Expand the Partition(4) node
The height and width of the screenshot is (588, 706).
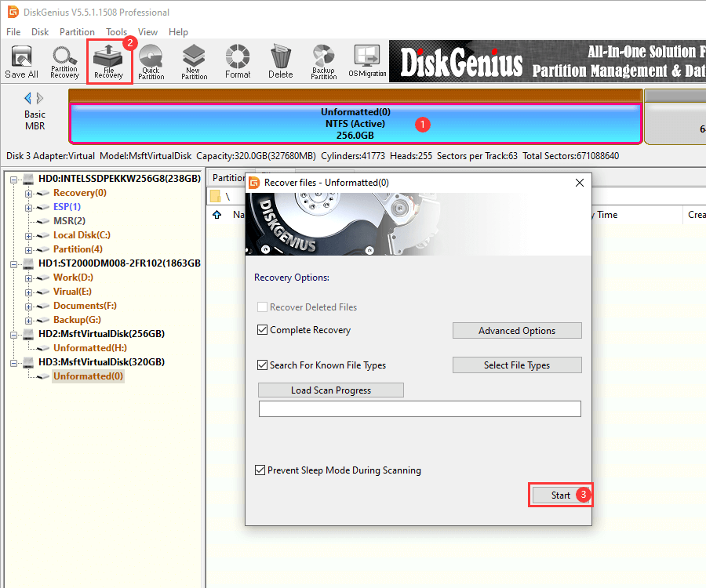point(28,249)
